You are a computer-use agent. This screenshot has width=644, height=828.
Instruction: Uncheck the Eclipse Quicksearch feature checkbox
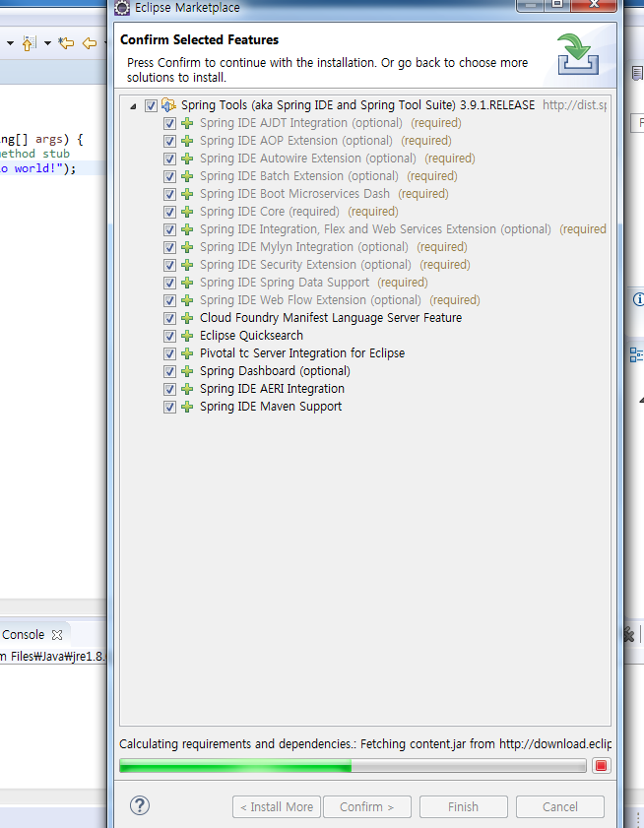(x=169, y=336)
